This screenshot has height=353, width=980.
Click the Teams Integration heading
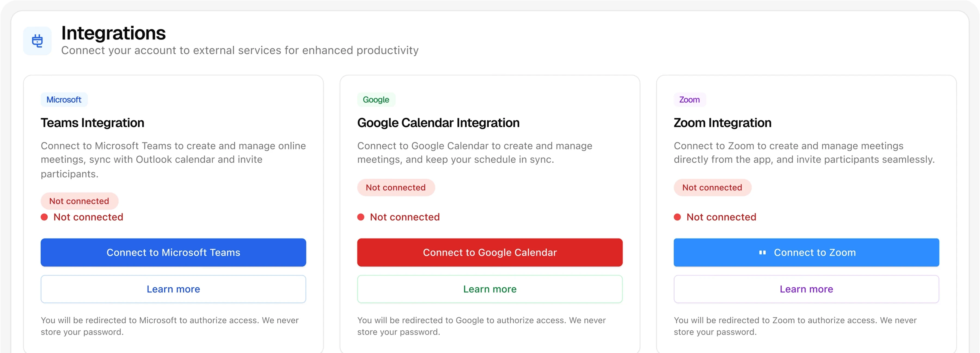[x=93, y=123]
